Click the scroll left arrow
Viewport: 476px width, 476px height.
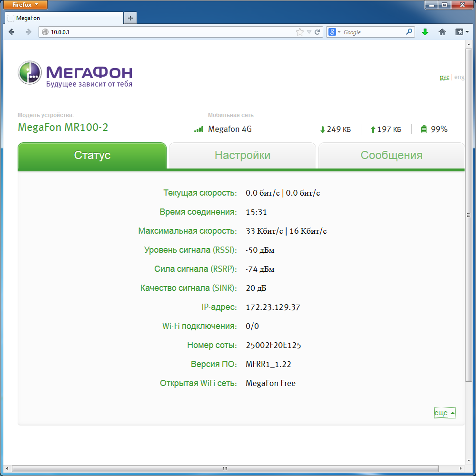[7, 468]
